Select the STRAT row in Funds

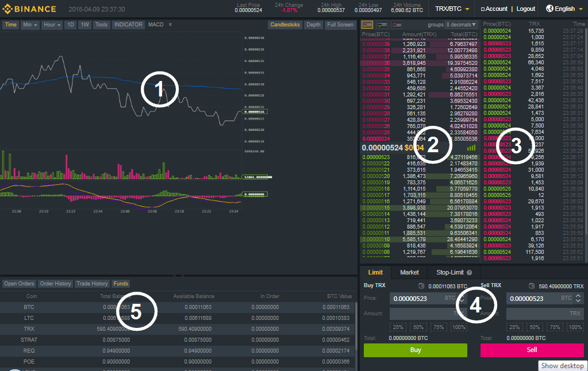[179, 340]
